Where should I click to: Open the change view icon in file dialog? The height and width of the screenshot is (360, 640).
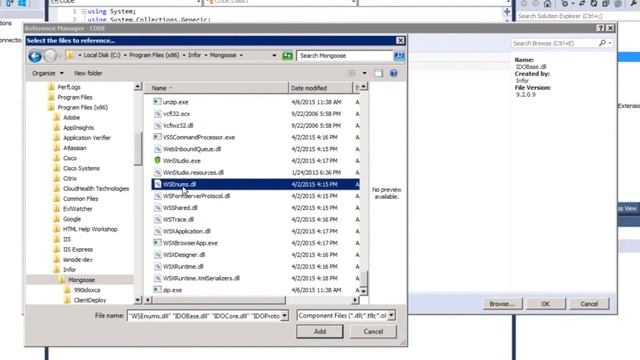[x=352, y=73]
